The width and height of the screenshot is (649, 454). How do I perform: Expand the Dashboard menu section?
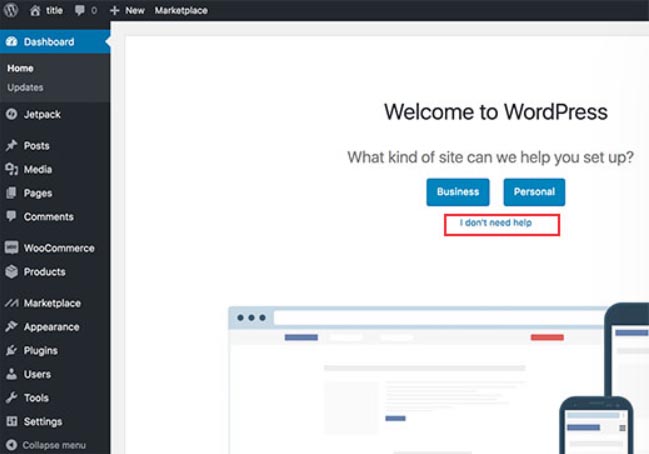tap(48, 42)
